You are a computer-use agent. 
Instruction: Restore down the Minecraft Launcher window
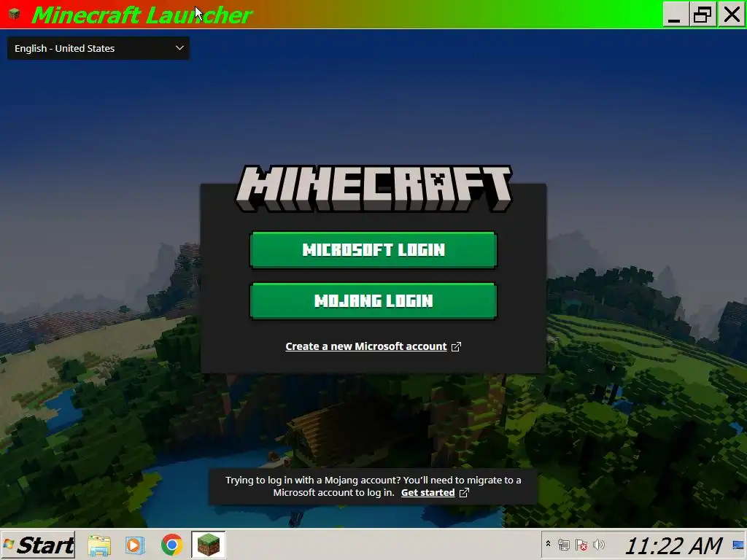point(703,15)
